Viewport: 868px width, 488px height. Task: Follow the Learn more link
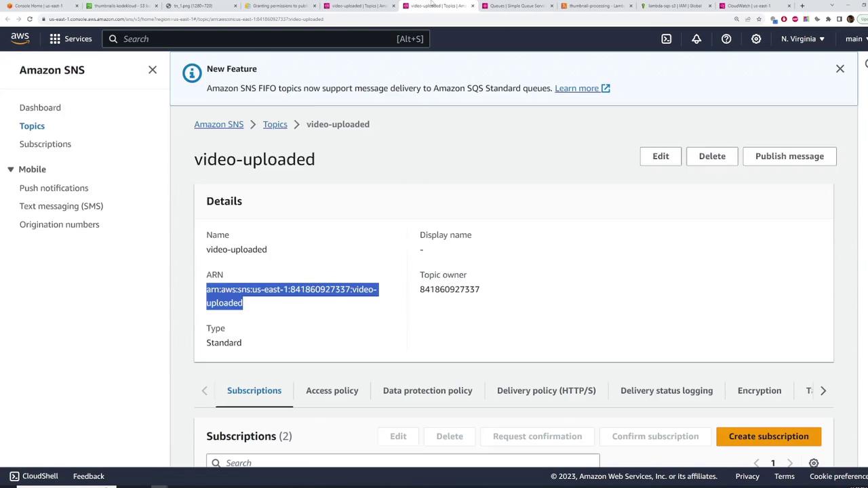pyautogui.click(x=583, y=88)
